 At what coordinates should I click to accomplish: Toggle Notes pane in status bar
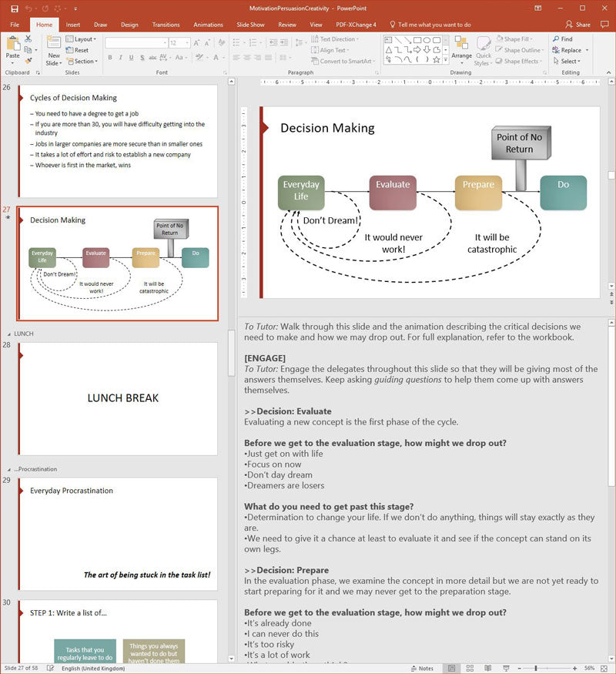tap(422, 669)
